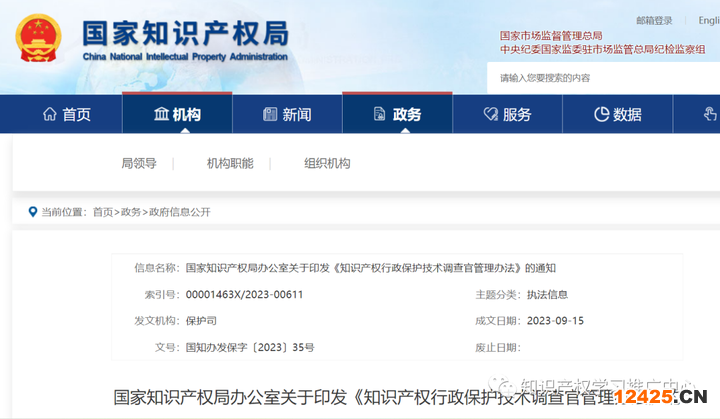720x419 pixels.
Task: Click the location pin icon beside 当前位置
Action: click(32, 212)
